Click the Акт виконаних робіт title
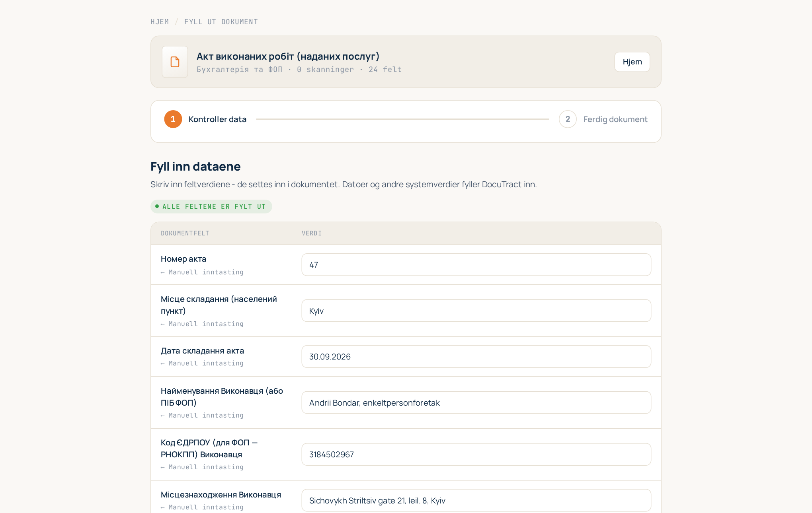Image resolution: width=812 pixels, height=513 pixels. [x=288, y=56]
